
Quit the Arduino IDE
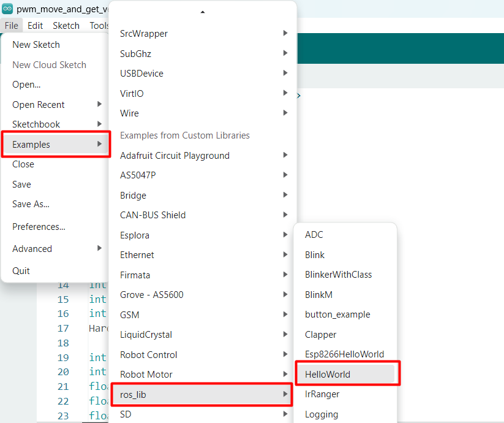[21, 271]
